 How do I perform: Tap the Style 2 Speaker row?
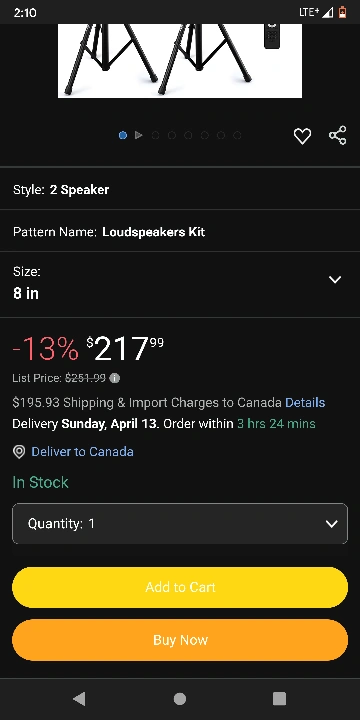(180, 189)
